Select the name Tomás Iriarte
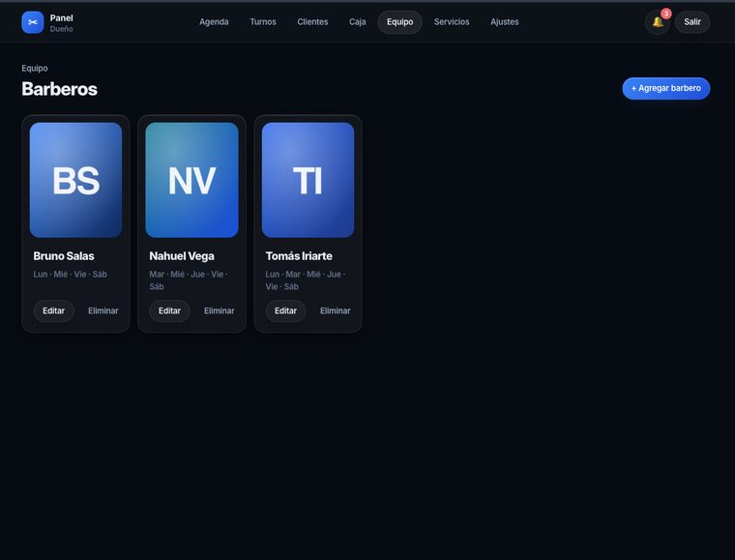 pyautogui.click(x=299, y=256)
